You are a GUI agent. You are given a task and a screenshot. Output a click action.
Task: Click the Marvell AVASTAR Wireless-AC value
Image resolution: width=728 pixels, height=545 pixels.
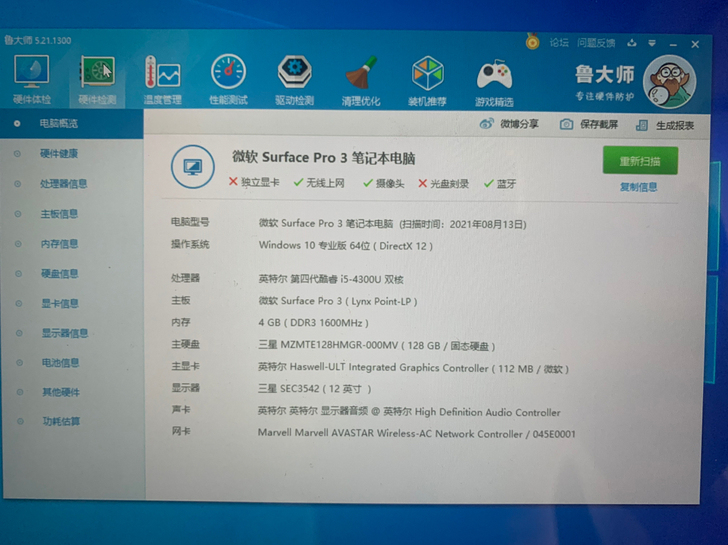coord(416,434)
